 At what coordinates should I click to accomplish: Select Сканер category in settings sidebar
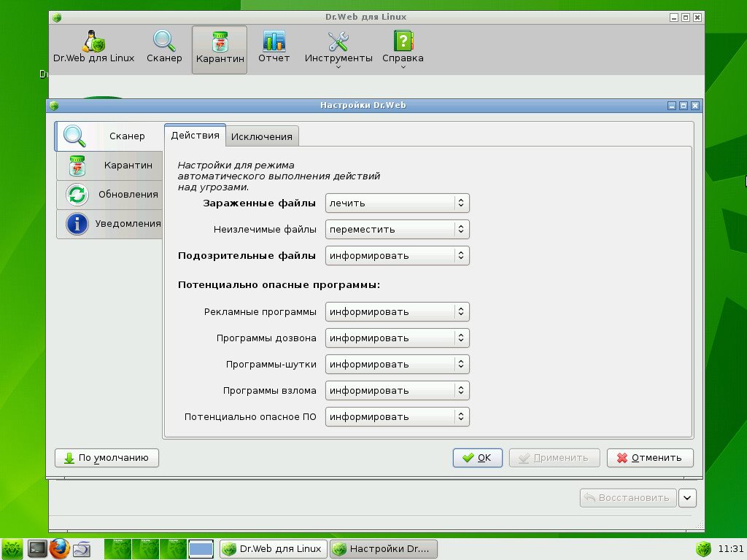pos(109,136)
